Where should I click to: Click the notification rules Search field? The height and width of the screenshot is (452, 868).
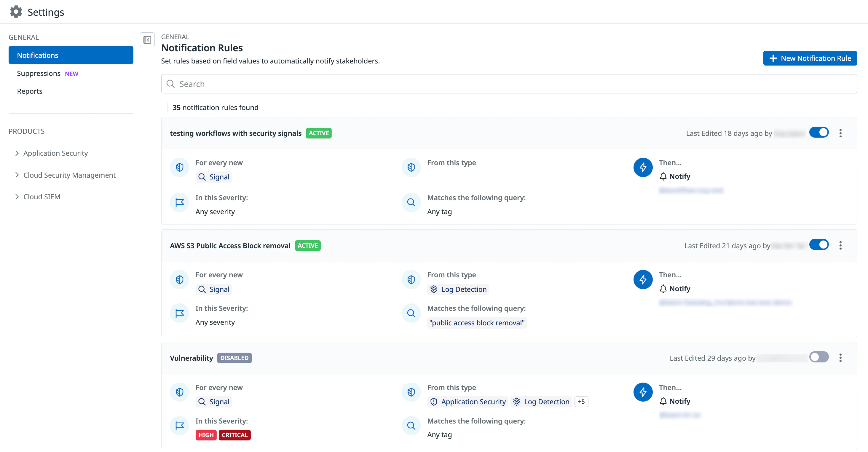[509, 84]
